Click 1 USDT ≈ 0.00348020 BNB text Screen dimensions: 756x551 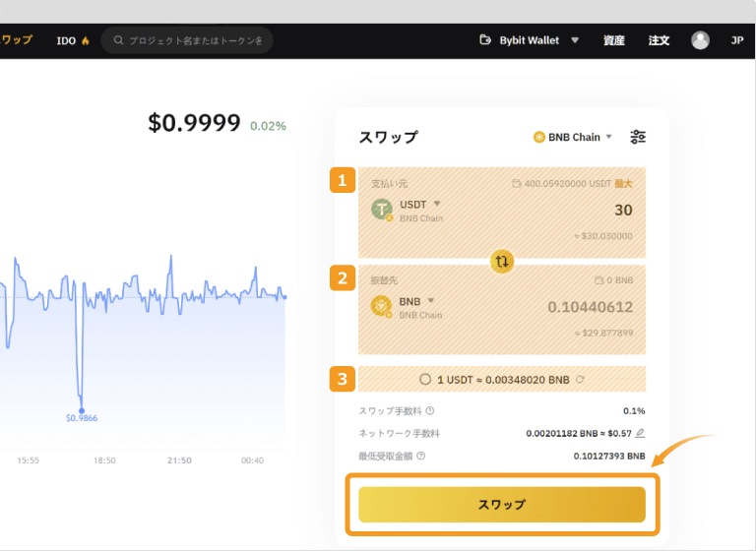click(x=503, y=380)
